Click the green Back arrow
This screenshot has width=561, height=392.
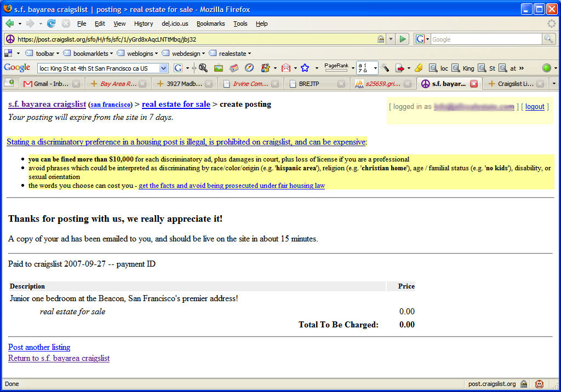[10, 24]
